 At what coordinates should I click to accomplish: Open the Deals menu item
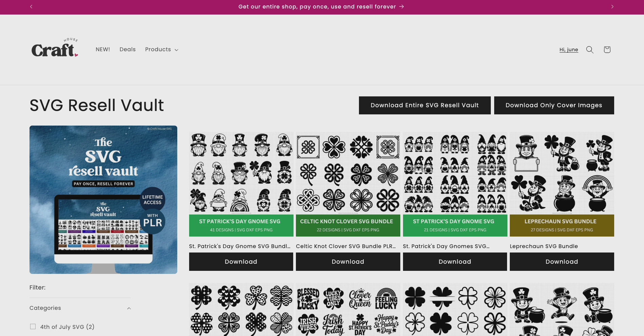pyautogui.click(x=127, y=50)
